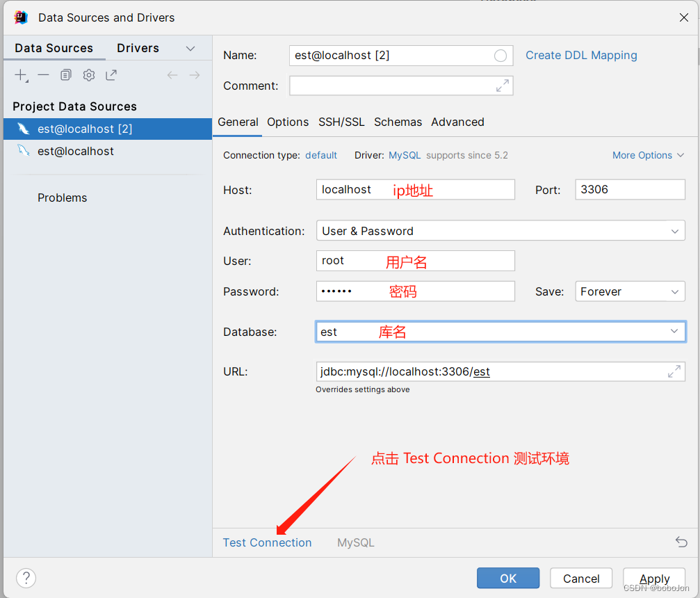Expand the URL field editor
The image size is (700, 598).
coord(674,371)
